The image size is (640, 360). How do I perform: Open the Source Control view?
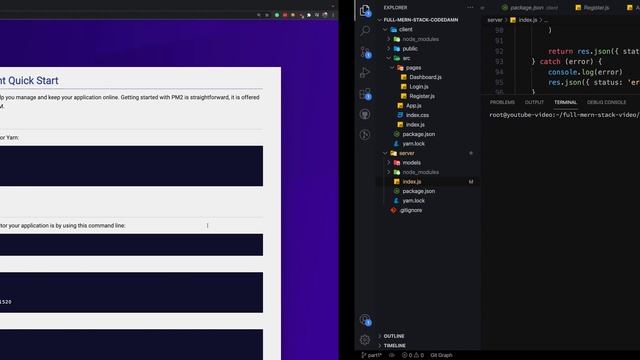(365, 52)
